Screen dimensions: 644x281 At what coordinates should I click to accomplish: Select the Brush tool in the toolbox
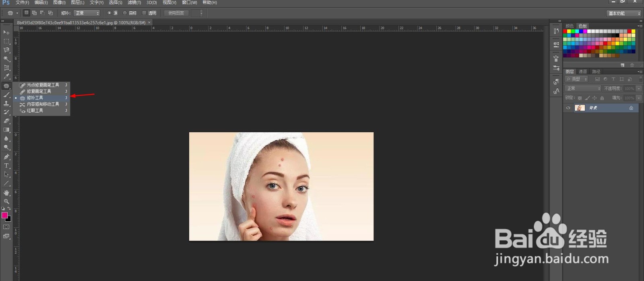pos(6,94)
